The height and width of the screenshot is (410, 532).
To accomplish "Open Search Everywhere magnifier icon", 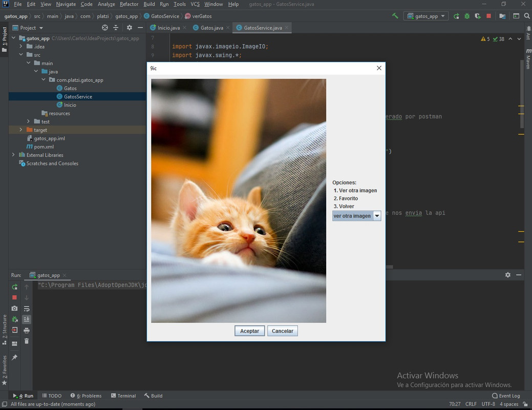I will 526,16.
